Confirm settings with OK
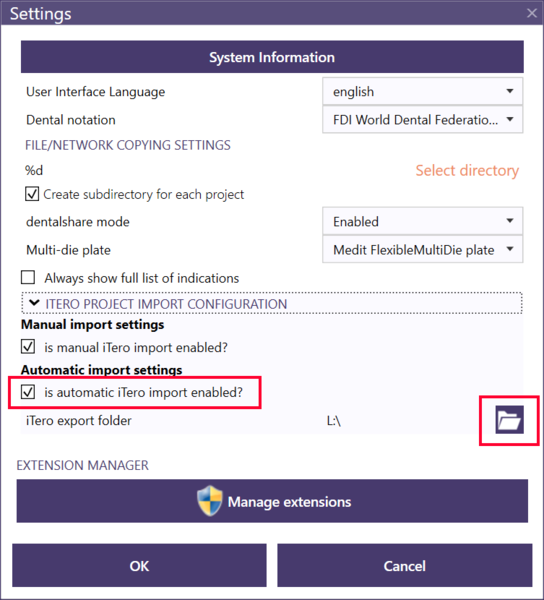This screenshot has width=544, height=600. 139,566
